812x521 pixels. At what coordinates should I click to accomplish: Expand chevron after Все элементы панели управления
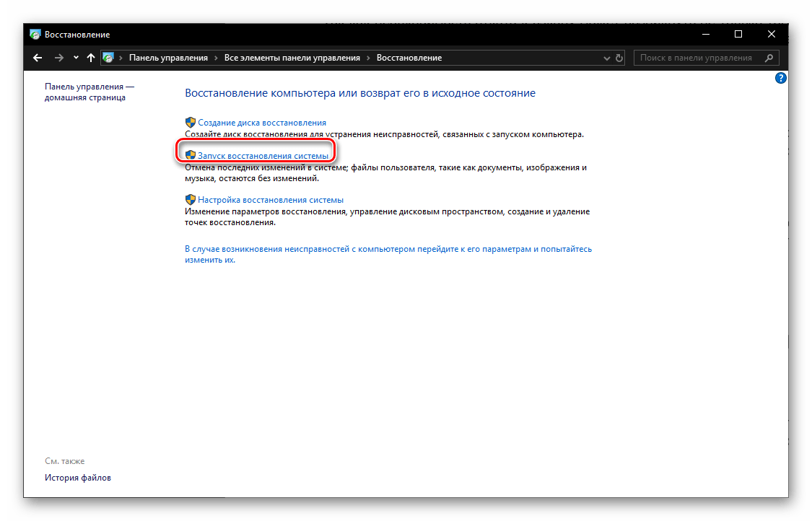[368, 58]
